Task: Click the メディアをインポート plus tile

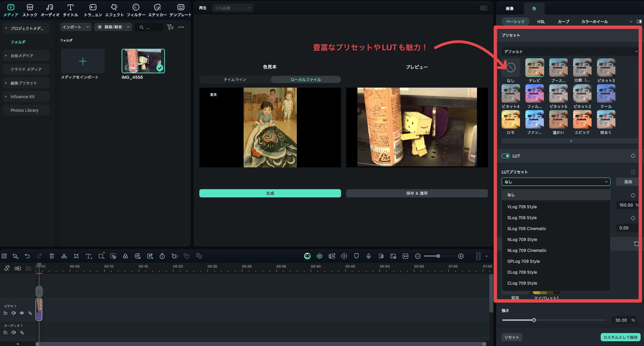Action: pos(83,61)
